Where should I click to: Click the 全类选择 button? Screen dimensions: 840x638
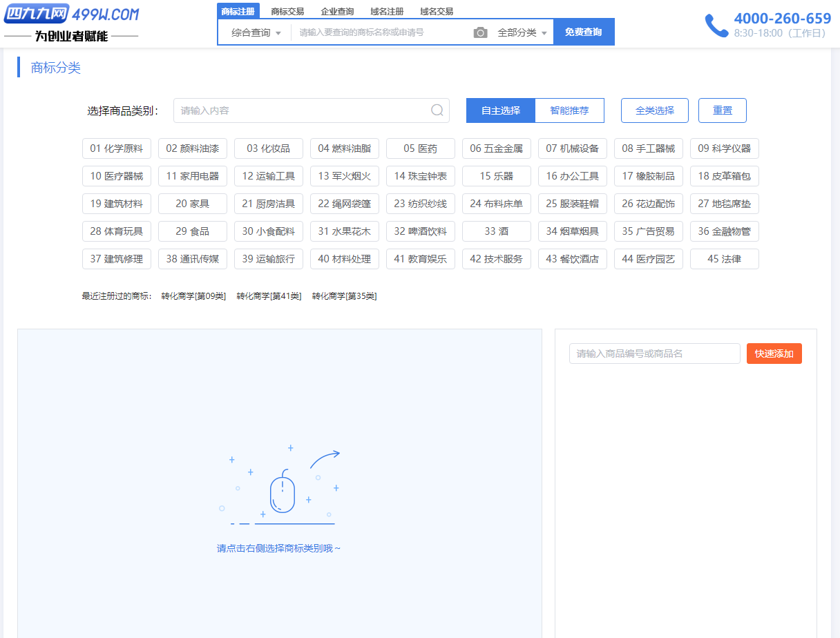[x=654, y=110]
